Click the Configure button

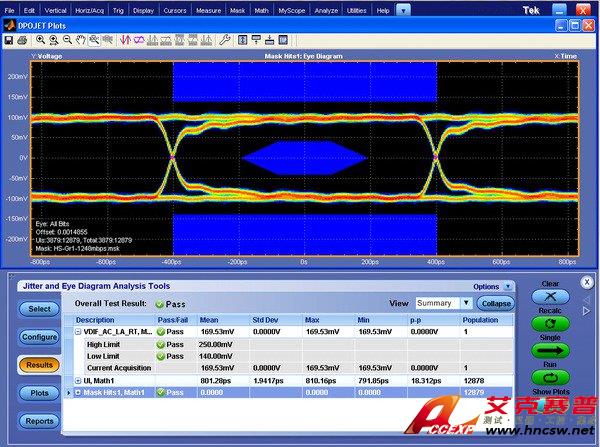tap(39, 337)
